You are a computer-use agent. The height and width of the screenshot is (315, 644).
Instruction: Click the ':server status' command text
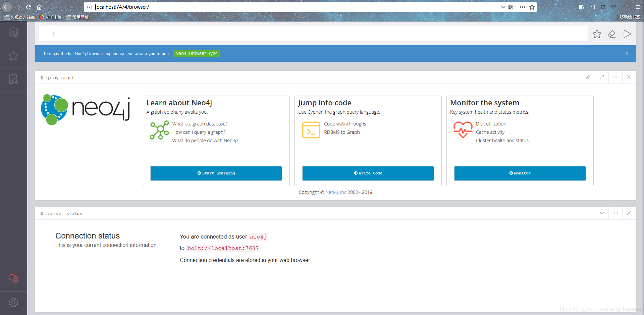coord(64,213)
